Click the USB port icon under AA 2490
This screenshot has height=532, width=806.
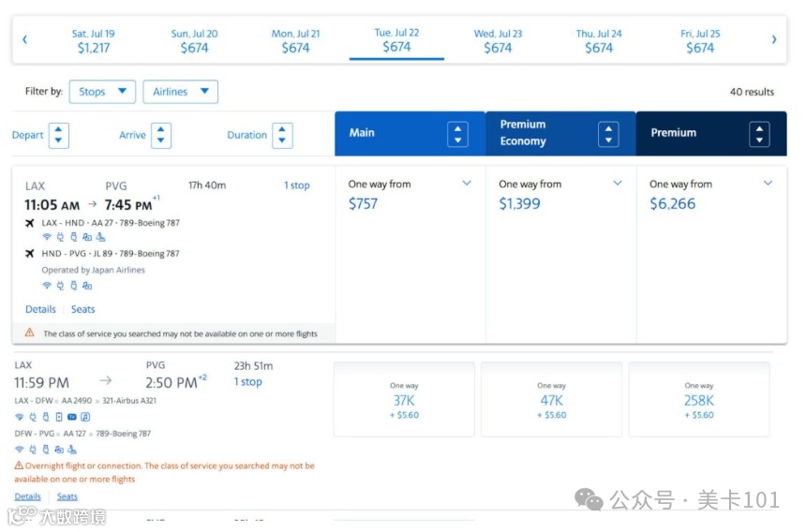point(46,417)
